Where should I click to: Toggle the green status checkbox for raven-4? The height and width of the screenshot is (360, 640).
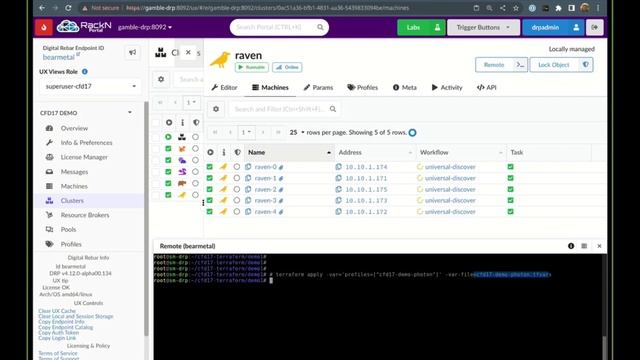point(209,211)
